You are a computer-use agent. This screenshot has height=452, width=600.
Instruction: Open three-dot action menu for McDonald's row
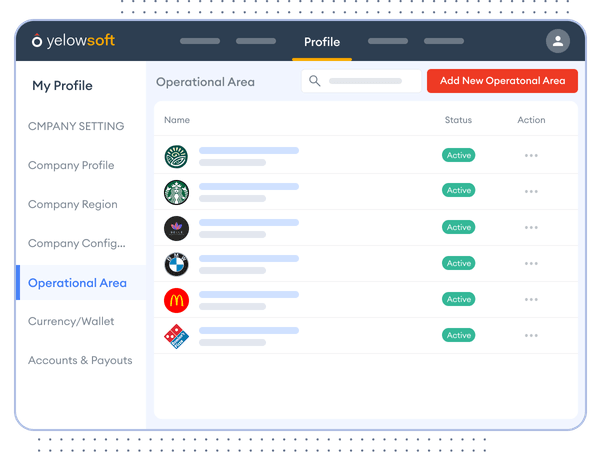pos(531,300)
